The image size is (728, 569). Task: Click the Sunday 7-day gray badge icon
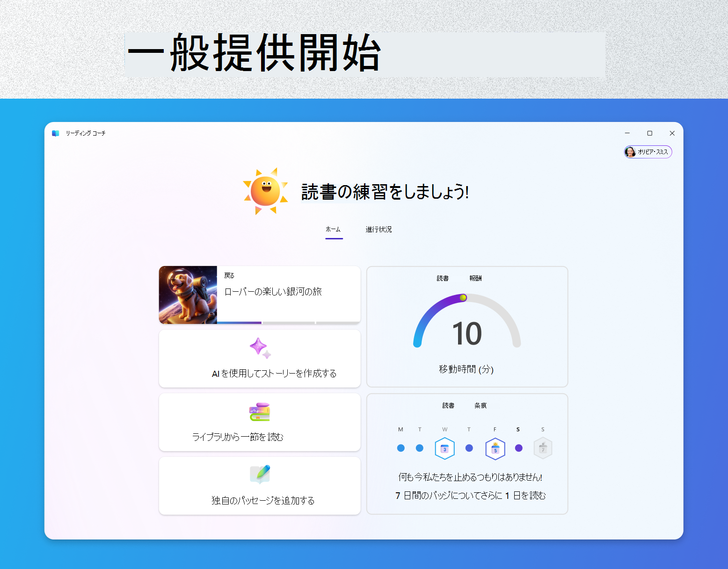[543, 449]
